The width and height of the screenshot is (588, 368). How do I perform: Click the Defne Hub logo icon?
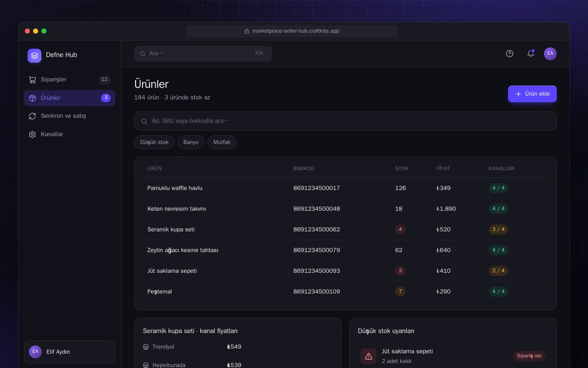(34, 55)
